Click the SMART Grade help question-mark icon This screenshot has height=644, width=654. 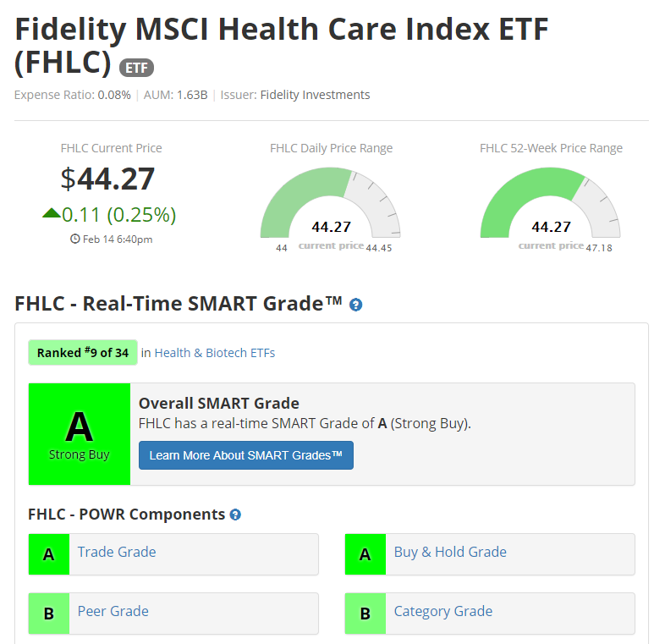356,305
